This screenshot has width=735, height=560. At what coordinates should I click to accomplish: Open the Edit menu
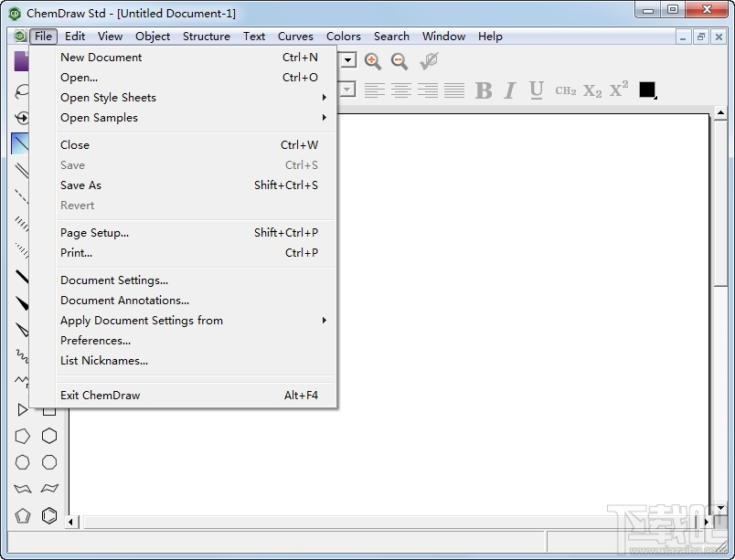tap(75, 36)
